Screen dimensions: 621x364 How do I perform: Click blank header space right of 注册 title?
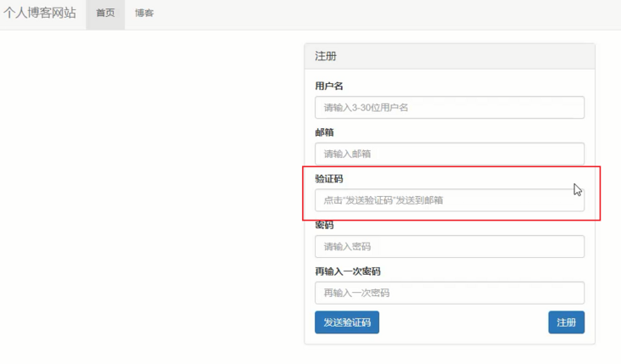[467, 56]
